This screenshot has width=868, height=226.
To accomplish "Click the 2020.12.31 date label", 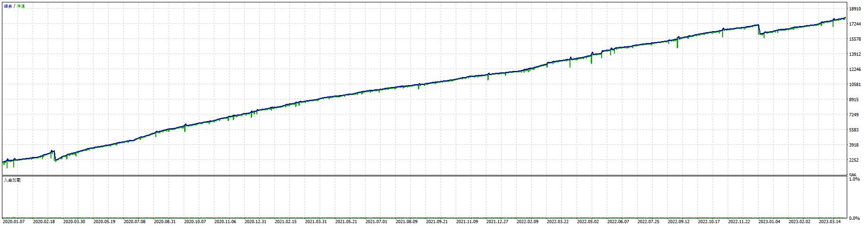I will [x=255, y=221].
